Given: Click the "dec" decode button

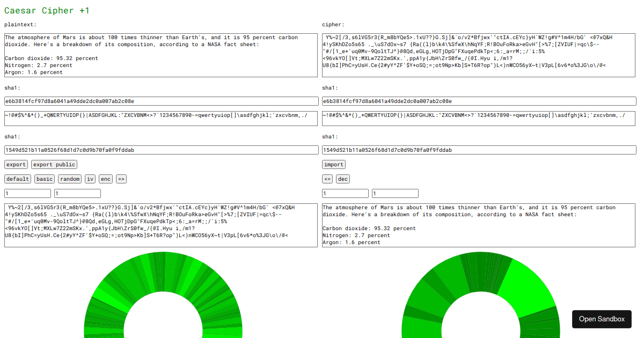Looking at the screenshot, I should click(x=342, y=179).
